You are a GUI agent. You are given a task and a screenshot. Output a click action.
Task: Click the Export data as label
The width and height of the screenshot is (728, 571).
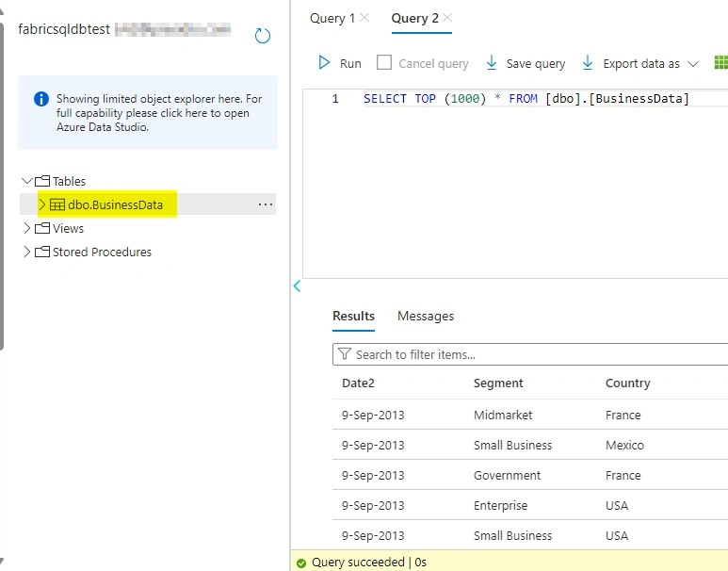click(641, 64)
